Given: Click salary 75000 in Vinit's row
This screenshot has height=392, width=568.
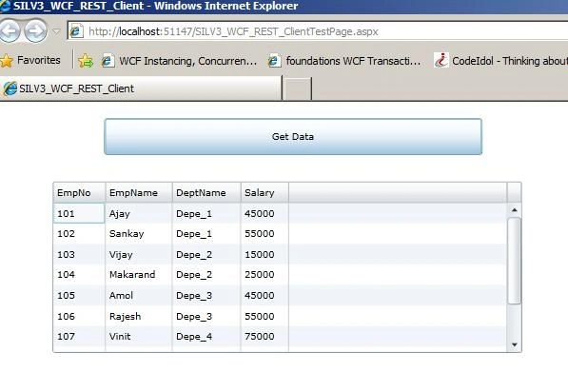Looking at the screenshot, I should (x=264, y=336).
